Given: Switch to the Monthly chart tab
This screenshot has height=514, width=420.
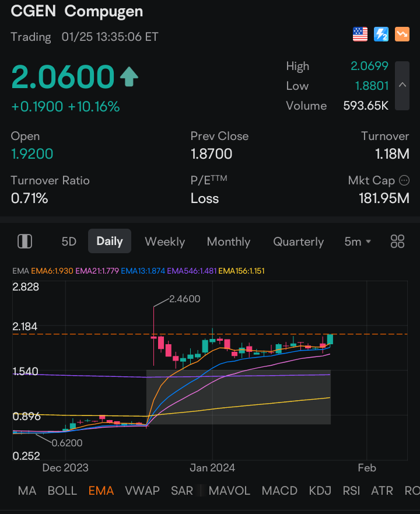Looking at the screenshot, I should (229, 242).
